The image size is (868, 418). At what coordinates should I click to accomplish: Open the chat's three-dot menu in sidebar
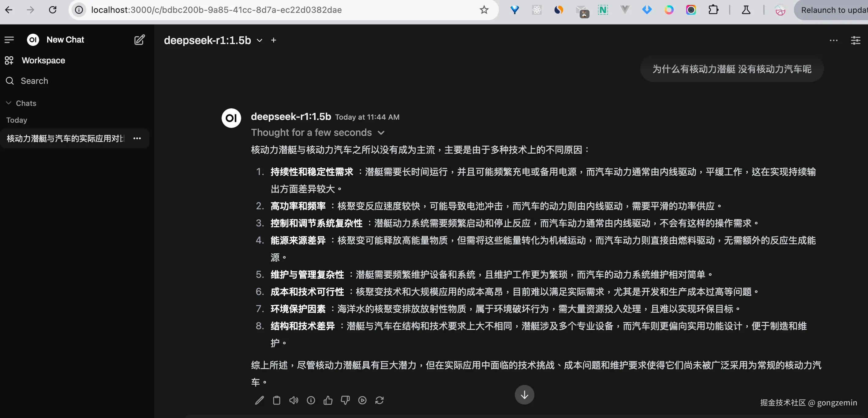pyautogui.click(x=137, y=138)
